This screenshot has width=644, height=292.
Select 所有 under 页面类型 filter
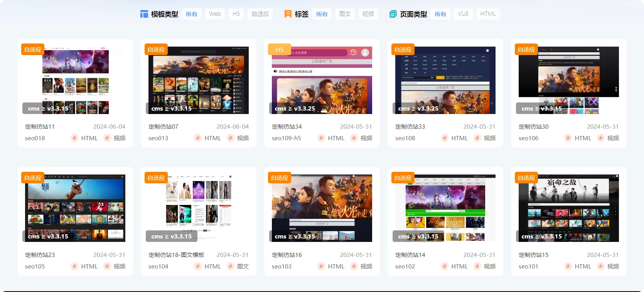click(440, 14)
